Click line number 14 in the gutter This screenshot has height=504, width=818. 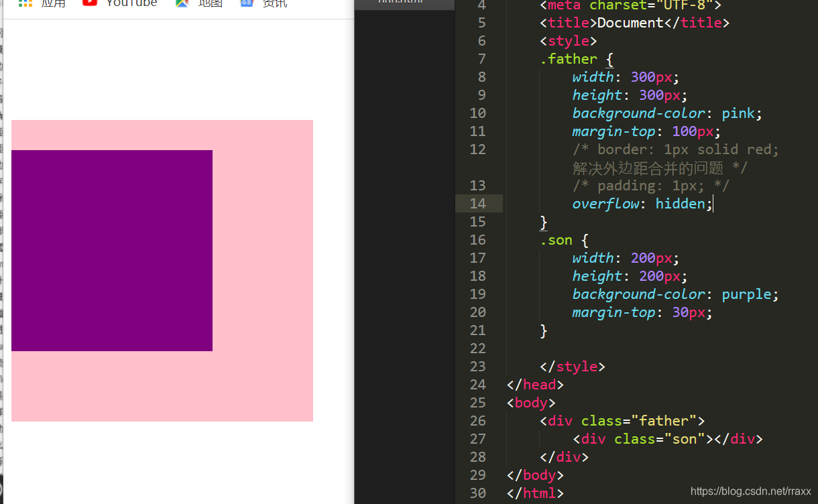click(x=477, y=204)
